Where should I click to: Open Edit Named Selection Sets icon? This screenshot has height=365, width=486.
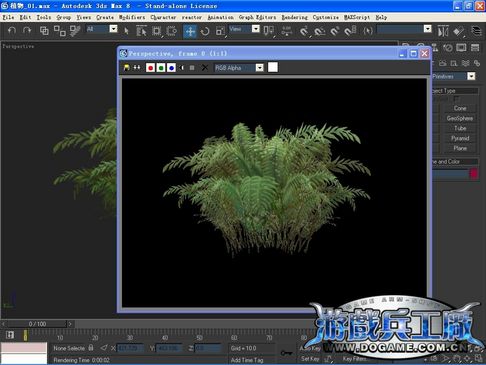point(368,31)
